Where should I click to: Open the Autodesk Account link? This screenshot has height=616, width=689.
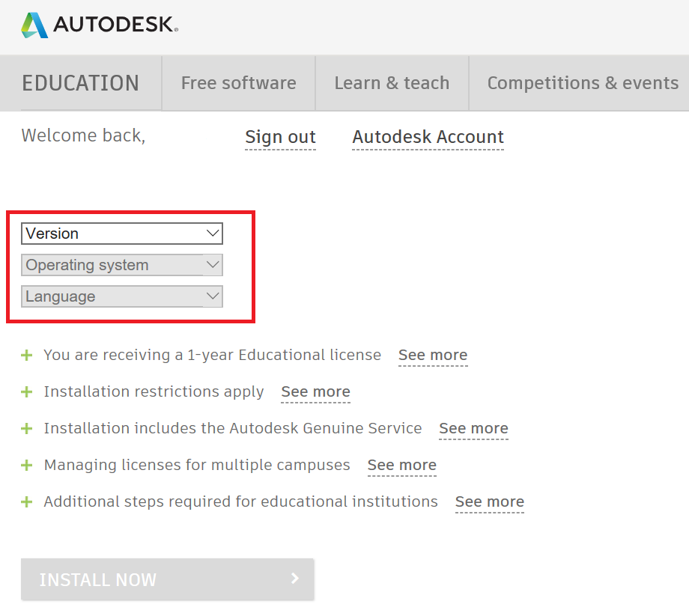click(428, 138)
